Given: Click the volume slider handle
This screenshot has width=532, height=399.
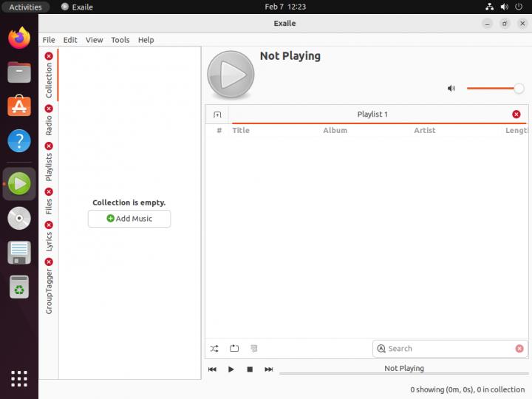Looking at the screenshot, I should point(519,89).
